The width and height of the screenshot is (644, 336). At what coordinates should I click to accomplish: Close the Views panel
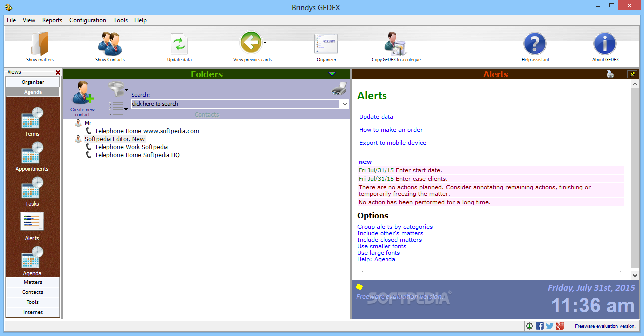tap(58, 73)
